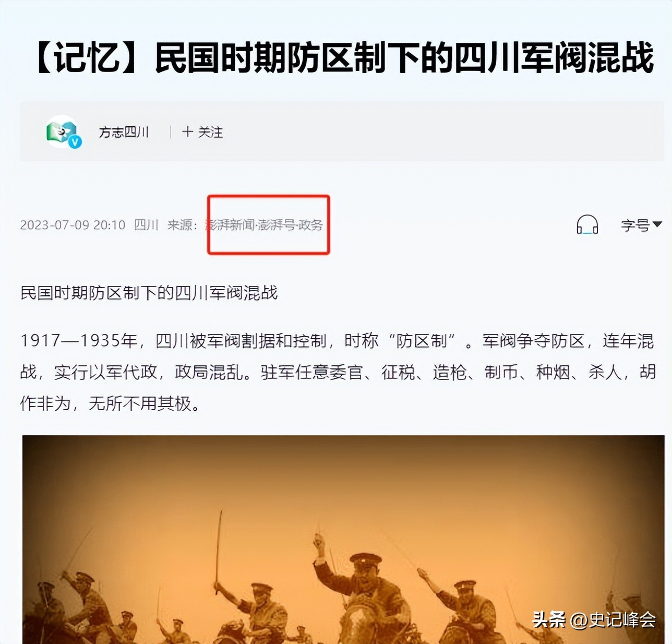Click the 2023-07-09 20:10 publish date
Screen dimensions: 672x644
point(73,225)
